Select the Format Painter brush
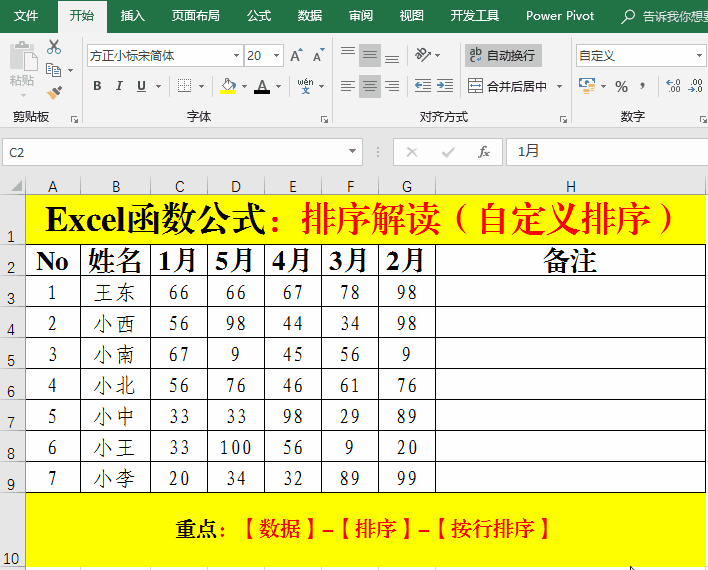 54,92
